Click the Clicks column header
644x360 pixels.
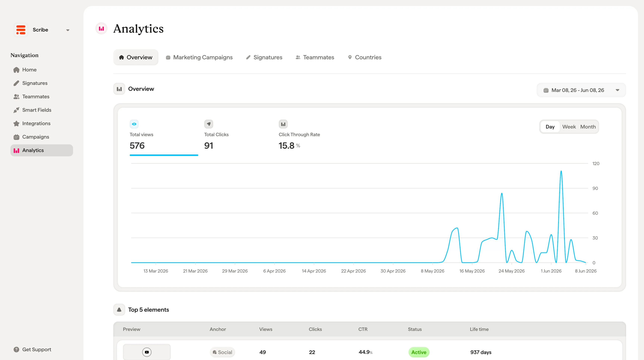tap(315, 329)
